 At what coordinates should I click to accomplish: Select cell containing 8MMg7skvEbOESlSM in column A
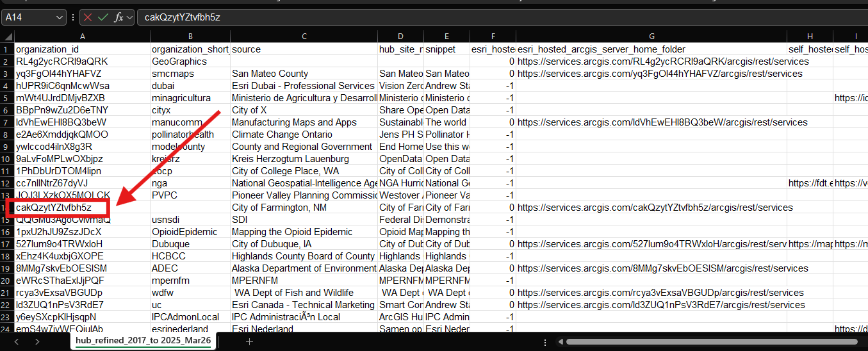click(x=82, y=268)
